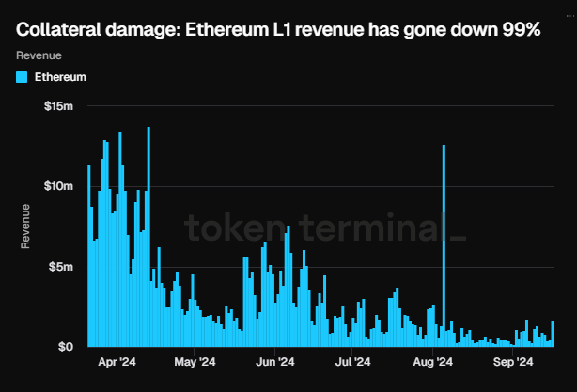Click the Ethereum legend color swatch
The width and height of the screenshot is (577, 392).
[22, 77]
